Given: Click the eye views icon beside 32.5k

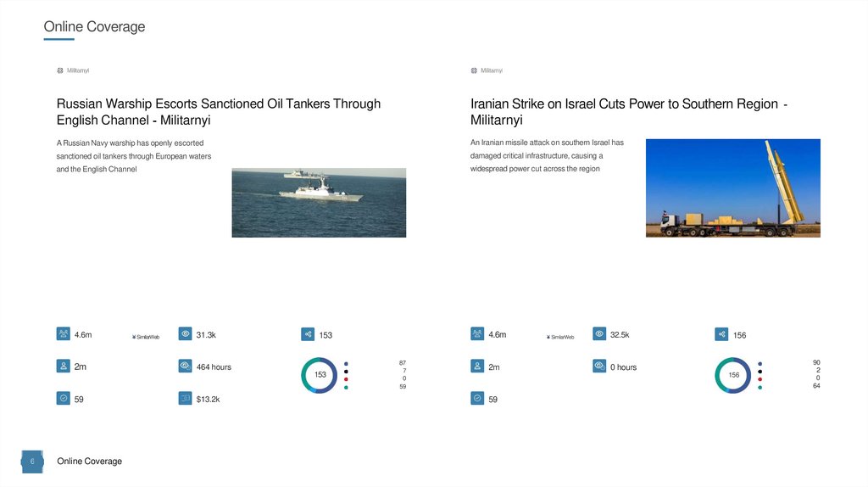Looking at the screenshot, I should click(x=599, y=333).
